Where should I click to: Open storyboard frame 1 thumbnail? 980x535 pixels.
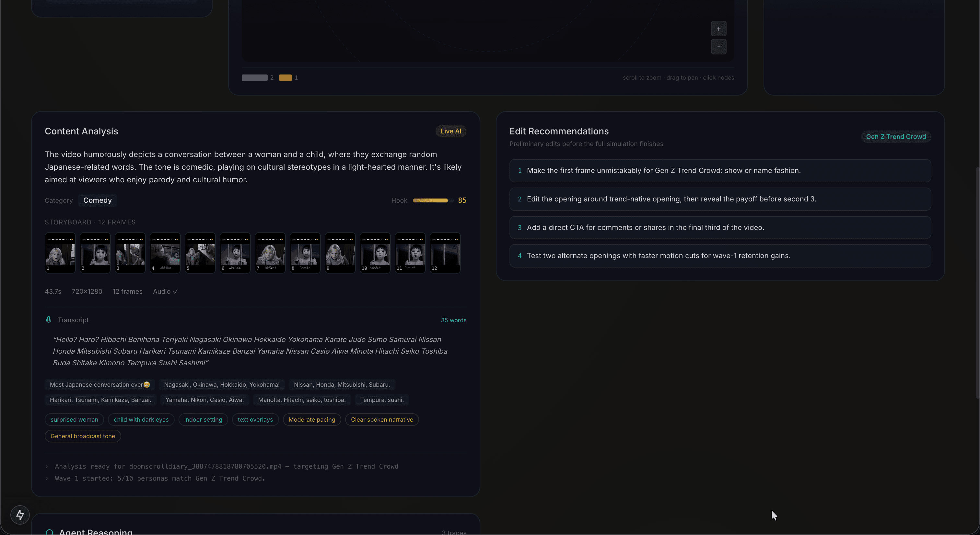(x=60, y=253)
